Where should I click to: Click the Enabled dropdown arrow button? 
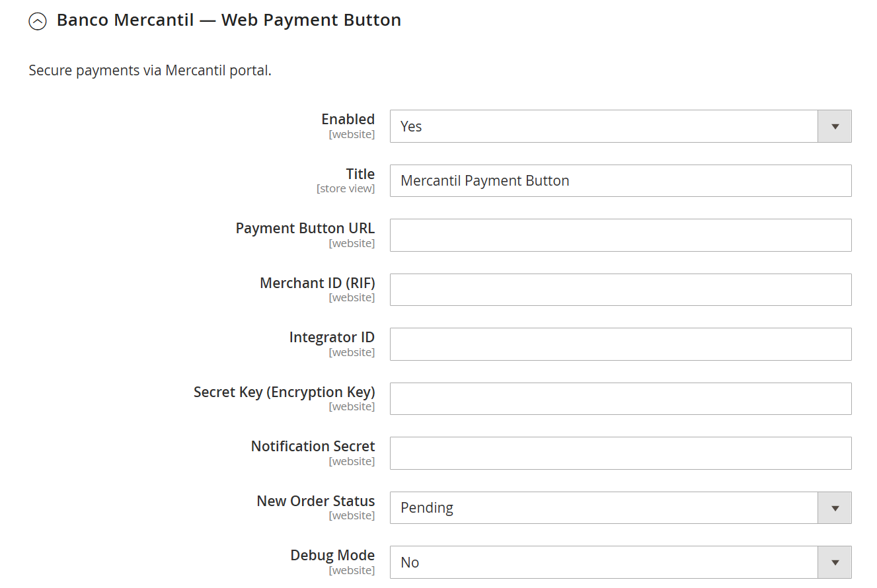point(835,126)
